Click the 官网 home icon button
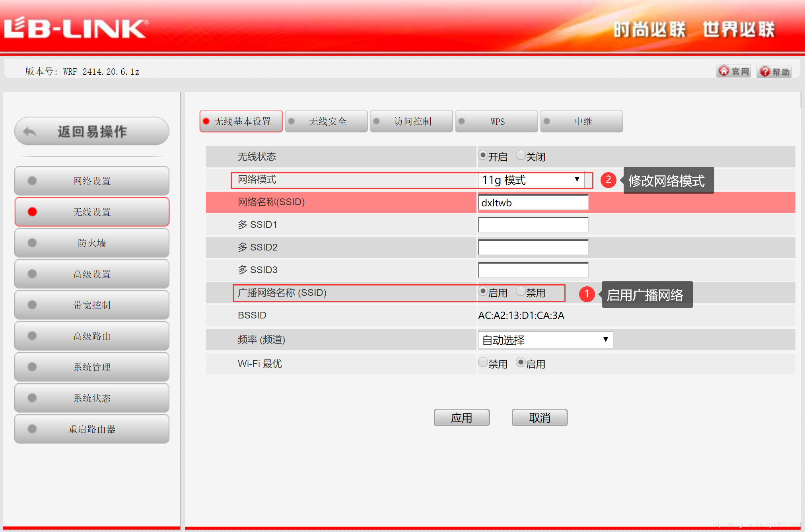The image size is (805, 532). (x=724, y=71)
